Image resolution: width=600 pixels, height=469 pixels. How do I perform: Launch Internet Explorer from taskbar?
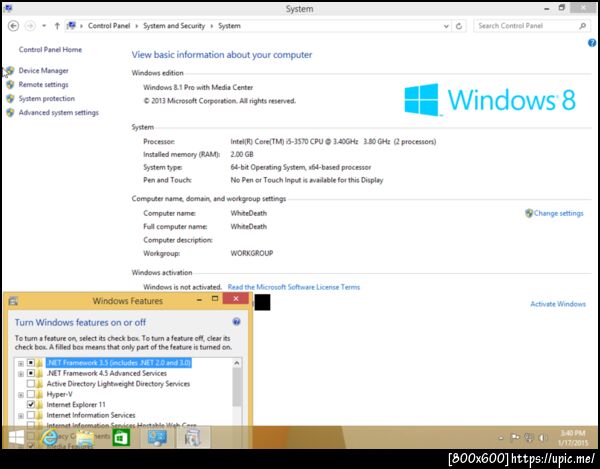(49, 438)
